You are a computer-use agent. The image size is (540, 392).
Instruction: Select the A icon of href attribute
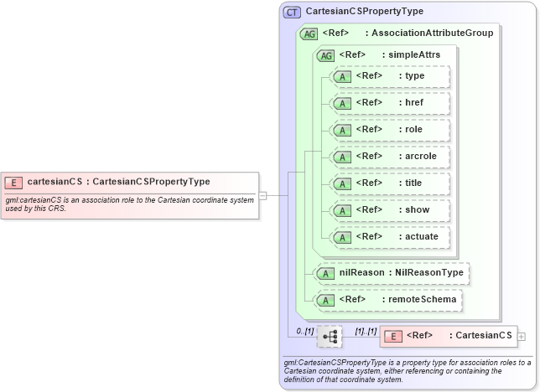click(x=342, y=104)
